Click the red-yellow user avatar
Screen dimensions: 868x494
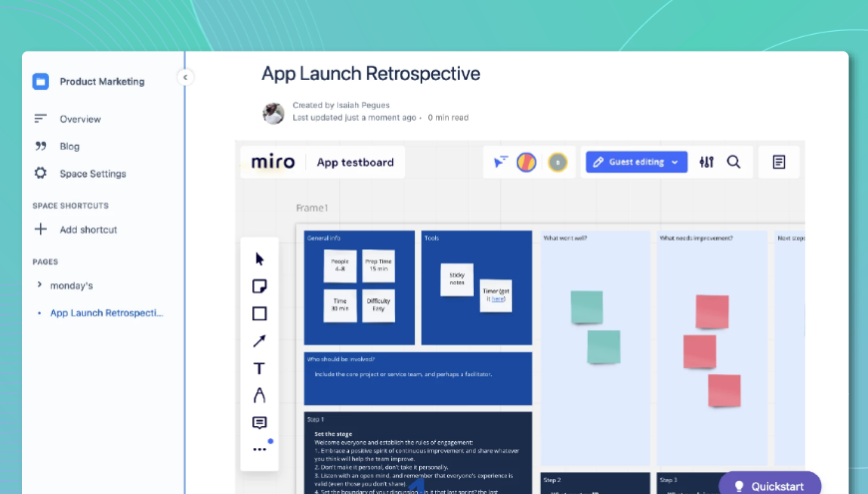click(527, 163)
